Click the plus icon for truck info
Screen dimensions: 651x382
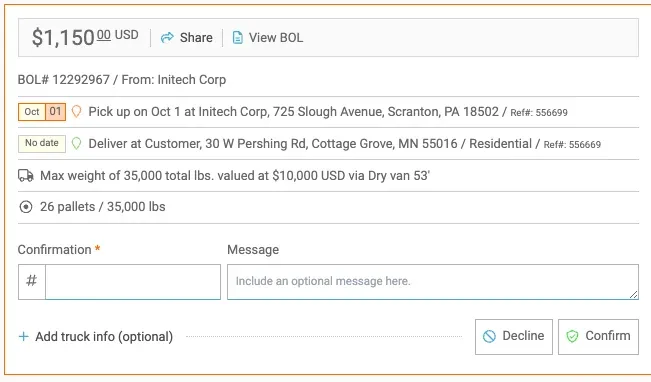click(x=24, y=336)
